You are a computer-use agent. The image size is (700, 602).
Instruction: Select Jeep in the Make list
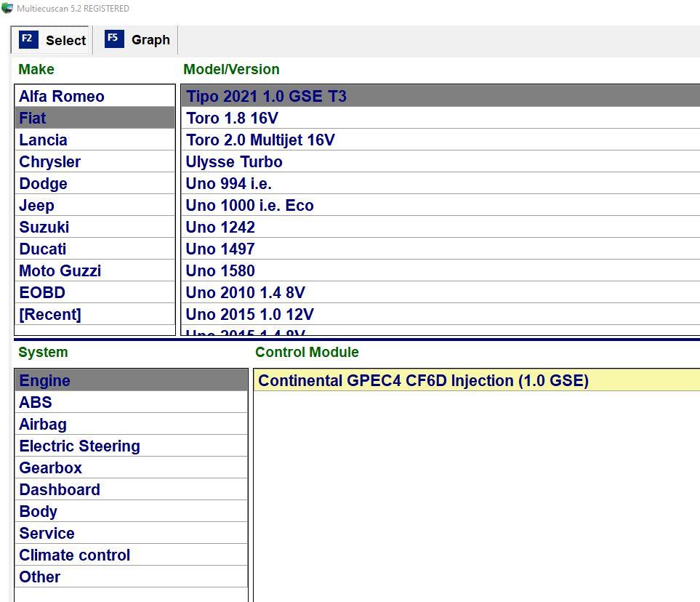(x=36, y=206)
